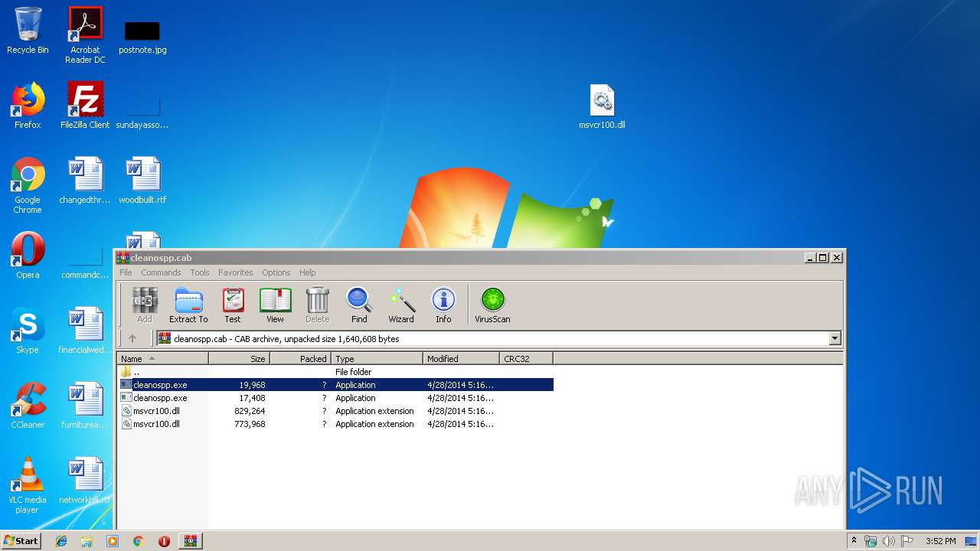
Task: Open the Favorites menu
Action: coord(235,272)
